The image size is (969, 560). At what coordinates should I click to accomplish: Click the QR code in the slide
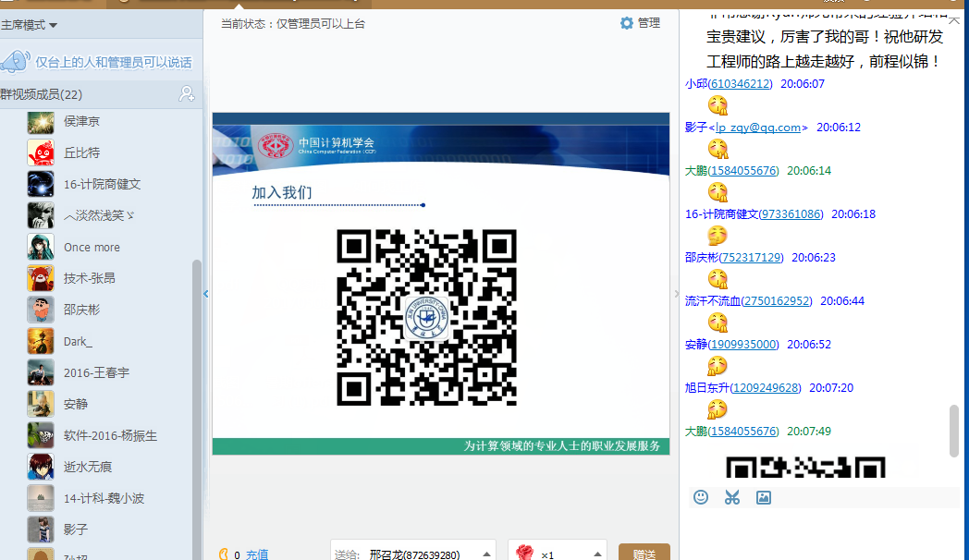(426, 317)
